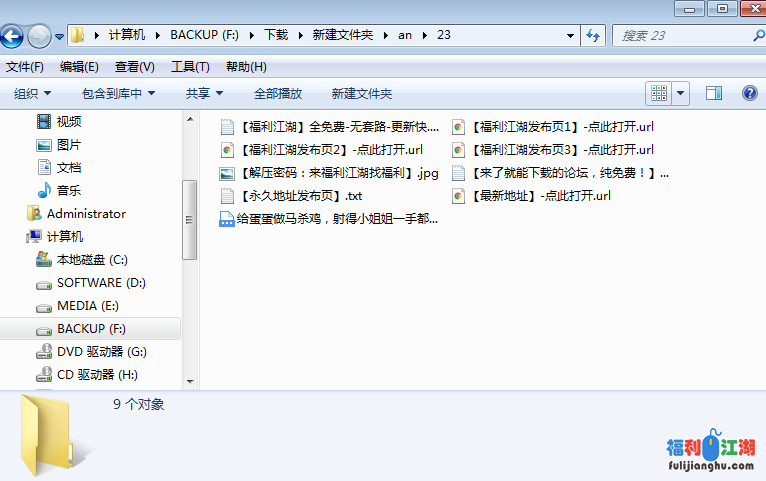This screenshot has height=481, width=766.
Task: Click the navigation pane vertical scrollbar
Action: (189, 220)
